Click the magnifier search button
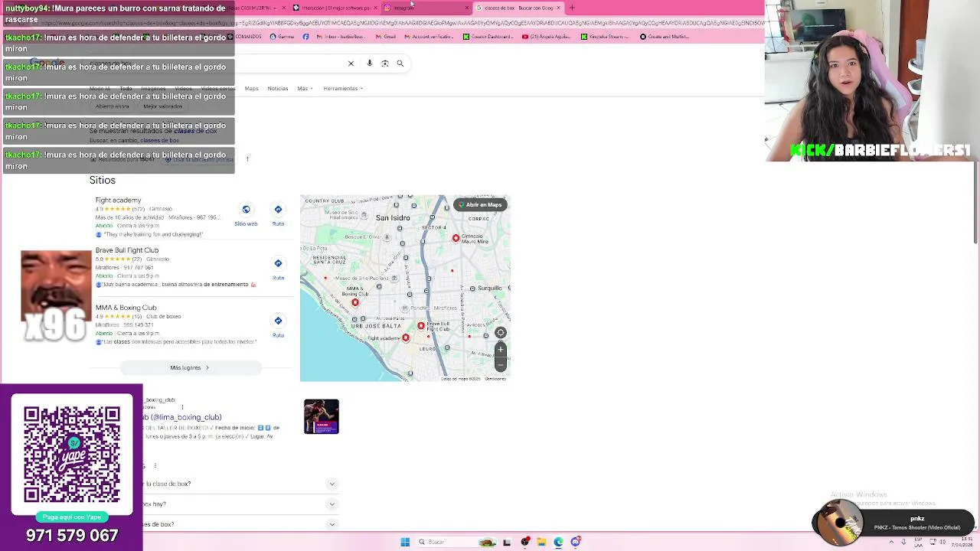This screenshot has width=980, height=551. tap(400, 64)
